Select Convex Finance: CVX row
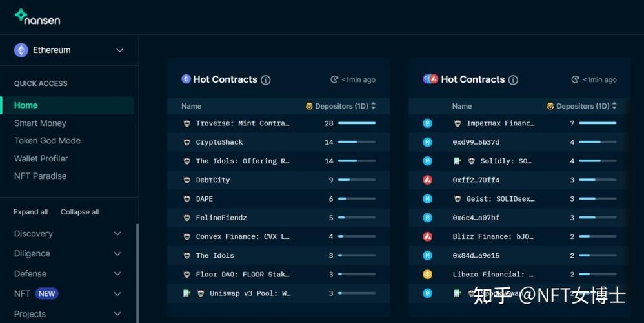Image resolution: width=644 pixels, height=323 pixels. pyautogui.click(x=279, y=236)
